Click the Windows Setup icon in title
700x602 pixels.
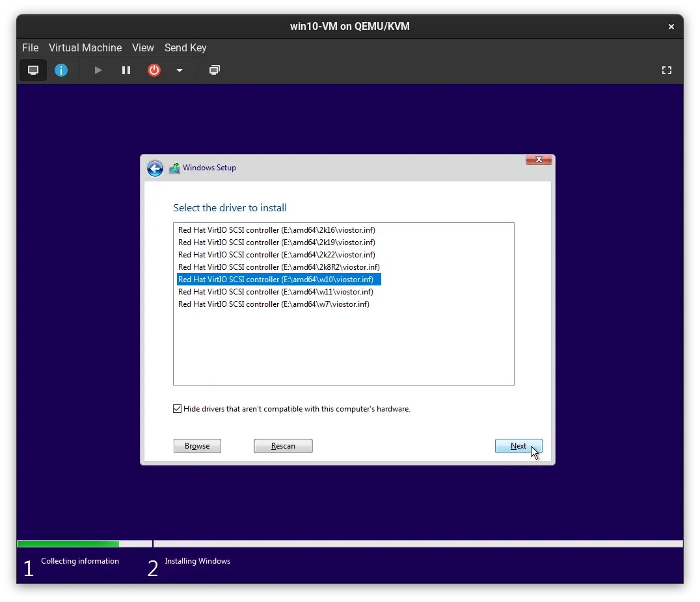[174, 168]
